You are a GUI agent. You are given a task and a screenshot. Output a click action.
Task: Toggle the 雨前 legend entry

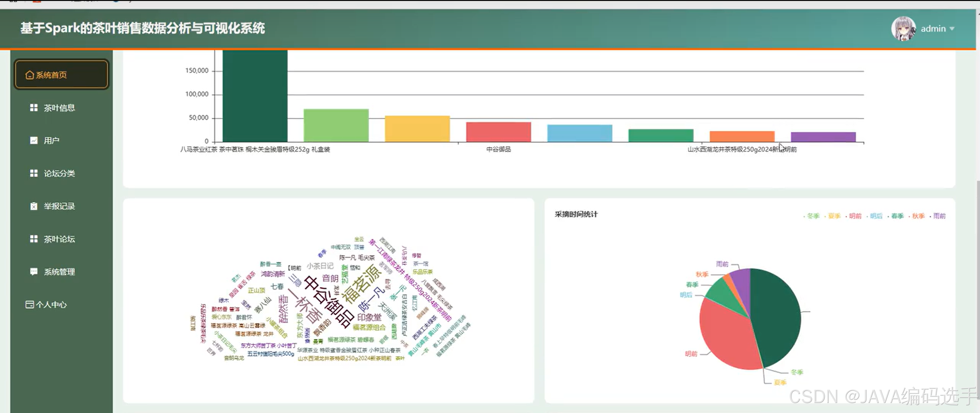(939, 216)
